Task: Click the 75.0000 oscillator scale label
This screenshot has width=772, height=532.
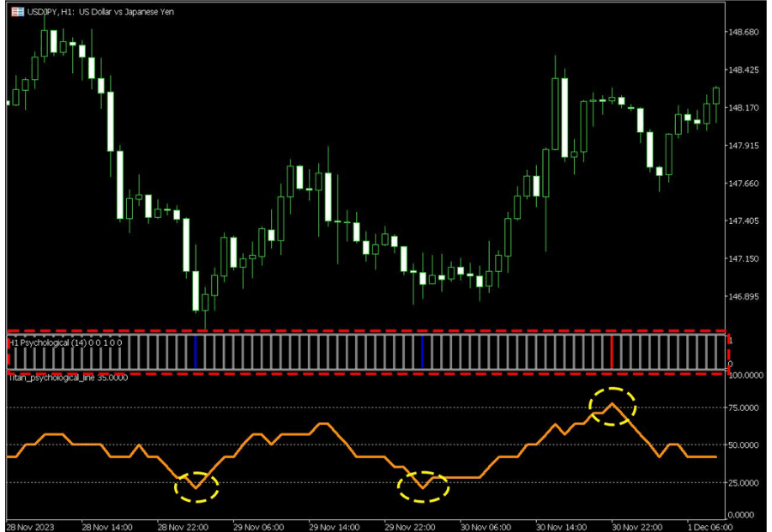Action: [x=745, y=408]
